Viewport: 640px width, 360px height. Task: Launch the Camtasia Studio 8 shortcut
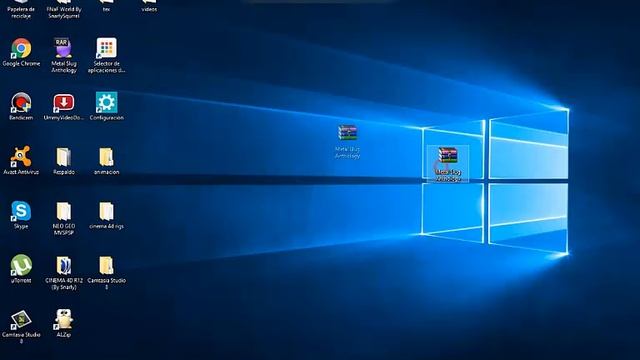(21, 327)
